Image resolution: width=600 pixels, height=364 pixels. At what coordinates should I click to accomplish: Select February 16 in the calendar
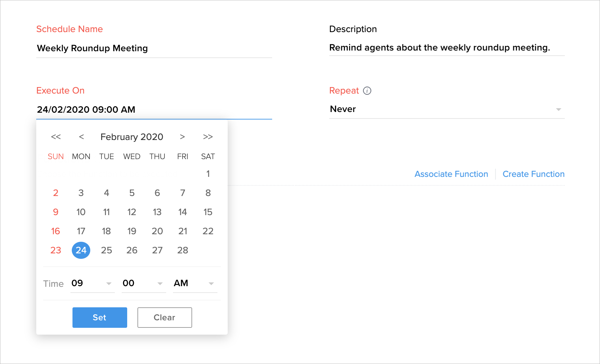(56, 231)
